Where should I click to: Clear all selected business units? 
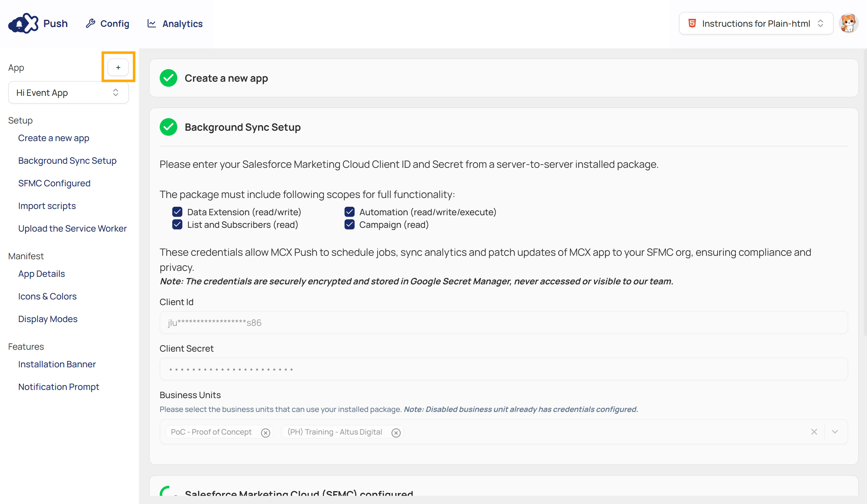[814, 432]
